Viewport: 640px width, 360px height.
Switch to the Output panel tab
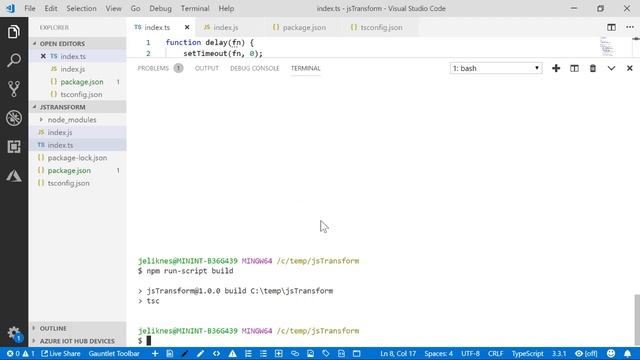pos(207,68)
